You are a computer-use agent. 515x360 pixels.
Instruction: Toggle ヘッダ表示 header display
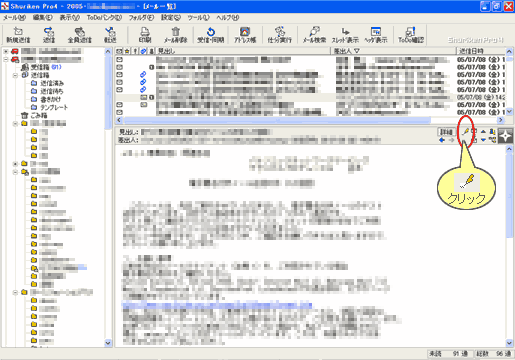point(376,35)
